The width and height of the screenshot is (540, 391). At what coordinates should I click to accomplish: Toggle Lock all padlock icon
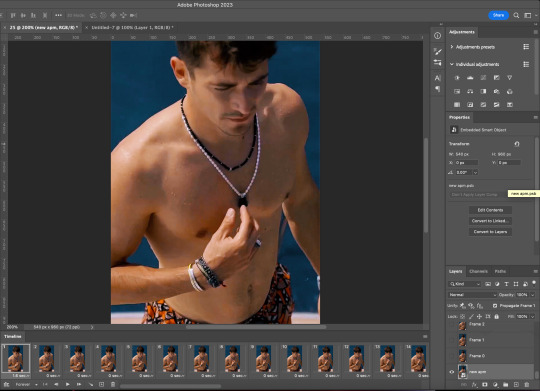tap(496, 316)
